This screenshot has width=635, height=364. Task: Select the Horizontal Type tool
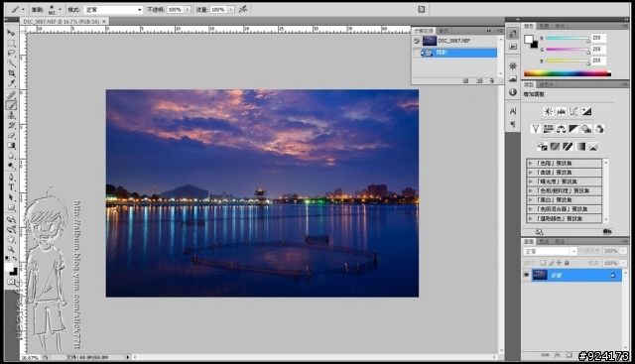11,187
